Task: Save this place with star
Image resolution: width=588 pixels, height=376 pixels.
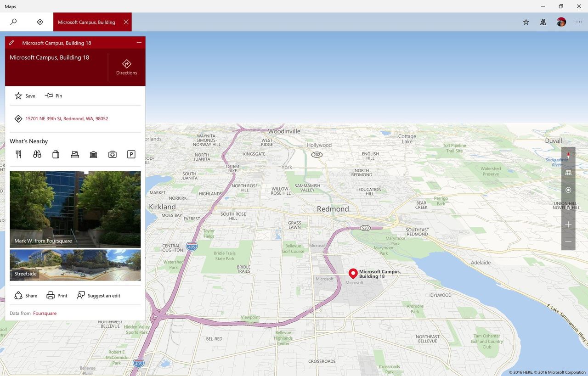Action: click(x=25, y=95)
